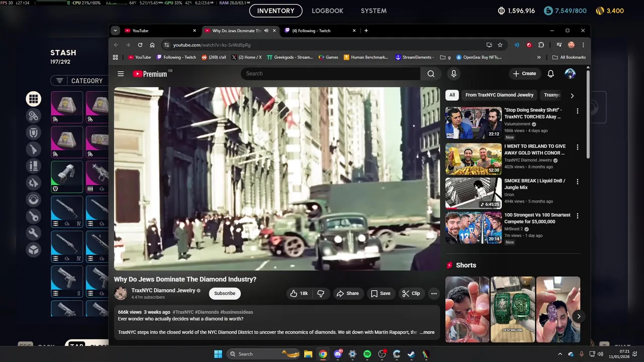Open the Chrome apps grid shortcut
This screenshot has width=644, height=362.
pyautogui.click(x=115, y=57)
